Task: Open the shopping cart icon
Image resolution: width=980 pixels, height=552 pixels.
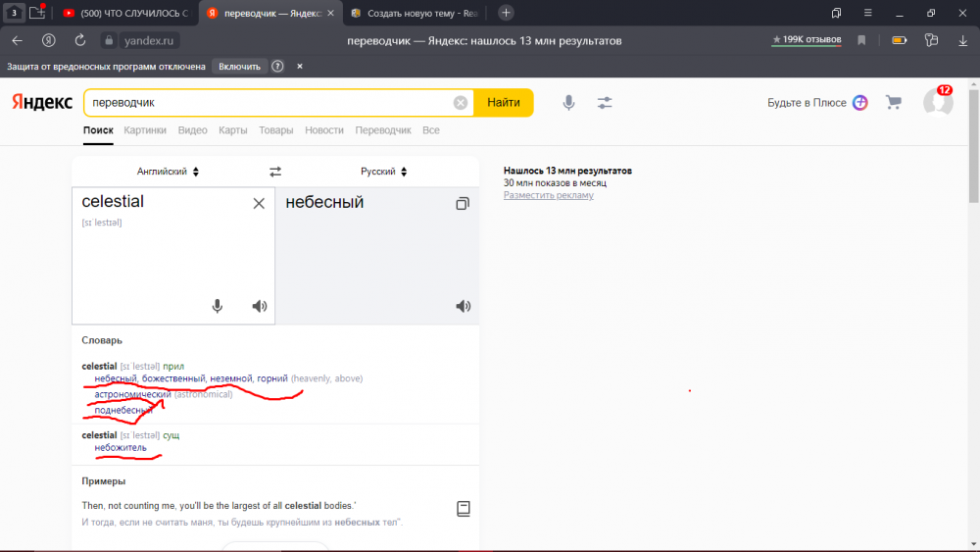Action: click(894, 102)
